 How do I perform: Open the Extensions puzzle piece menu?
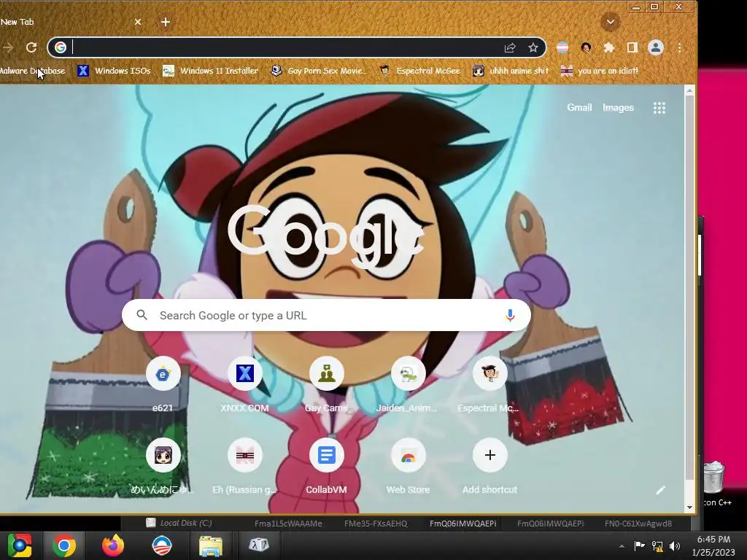click(x=609, y=47)
